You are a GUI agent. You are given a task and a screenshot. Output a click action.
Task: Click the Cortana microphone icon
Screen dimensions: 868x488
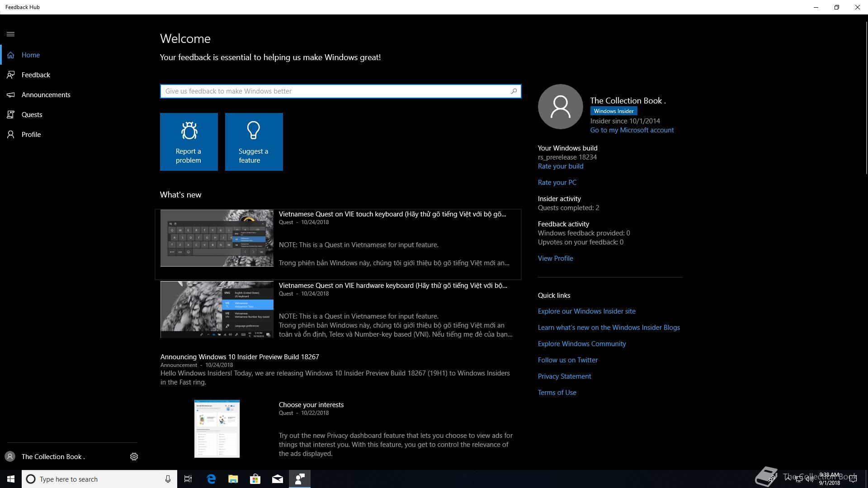(168, 479)
